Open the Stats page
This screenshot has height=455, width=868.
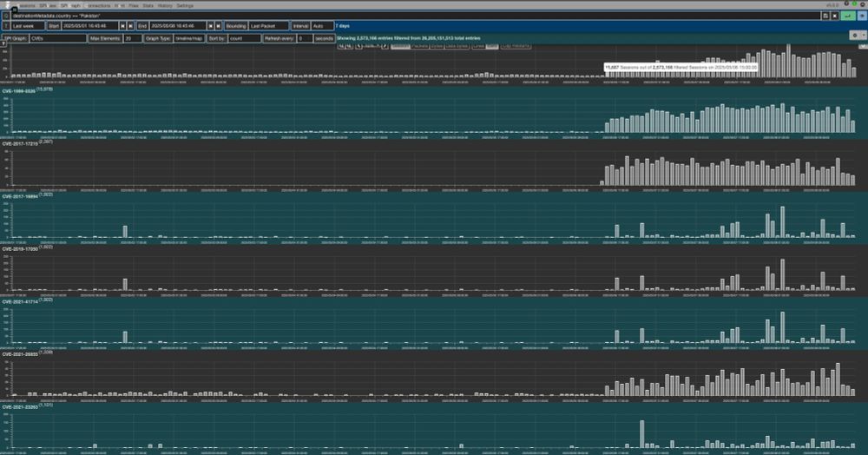click(x=148, y=5)
